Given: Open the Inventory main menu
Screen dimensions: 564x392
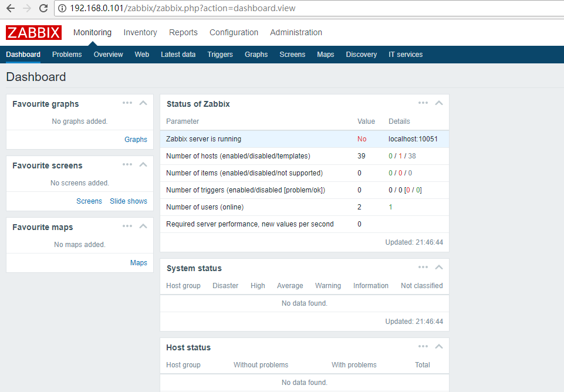Looking at the screenshot, I should (140, 32).
